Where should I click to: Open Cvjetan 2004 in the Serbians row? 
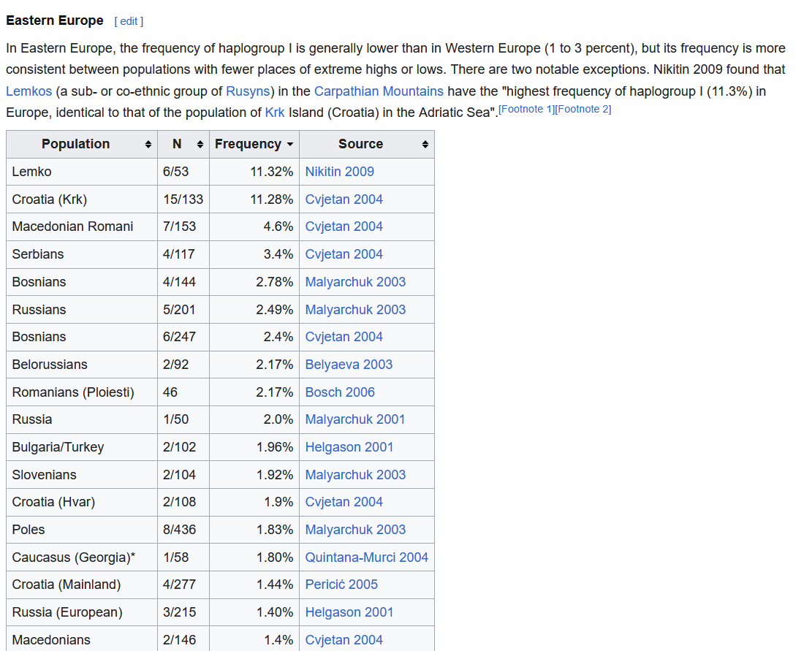point(344,254)
